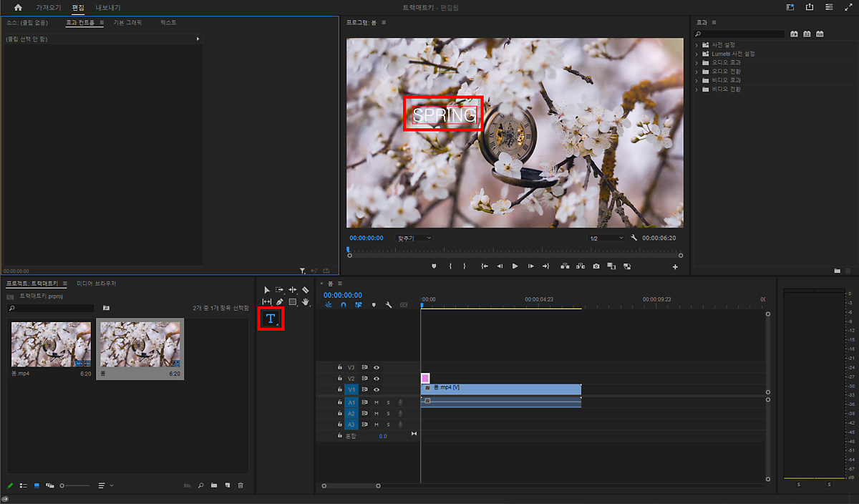The height and width of the screenshot is (504, 859).
Task: Select the 봄.mp4 thumbnail in project
Action: tap(51, 344)
